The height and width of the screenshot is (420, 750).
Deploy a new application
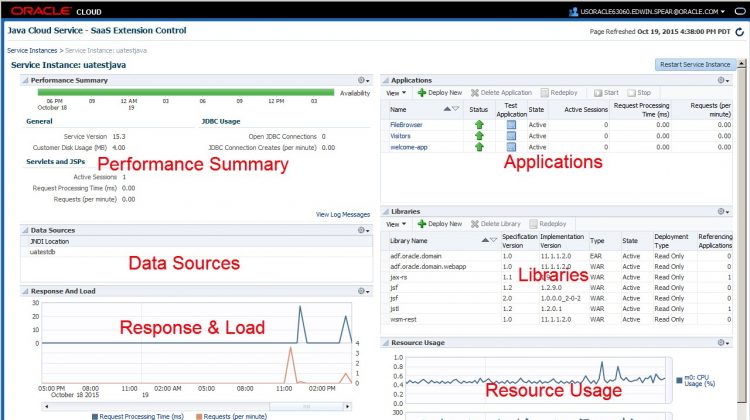[440, 93]
